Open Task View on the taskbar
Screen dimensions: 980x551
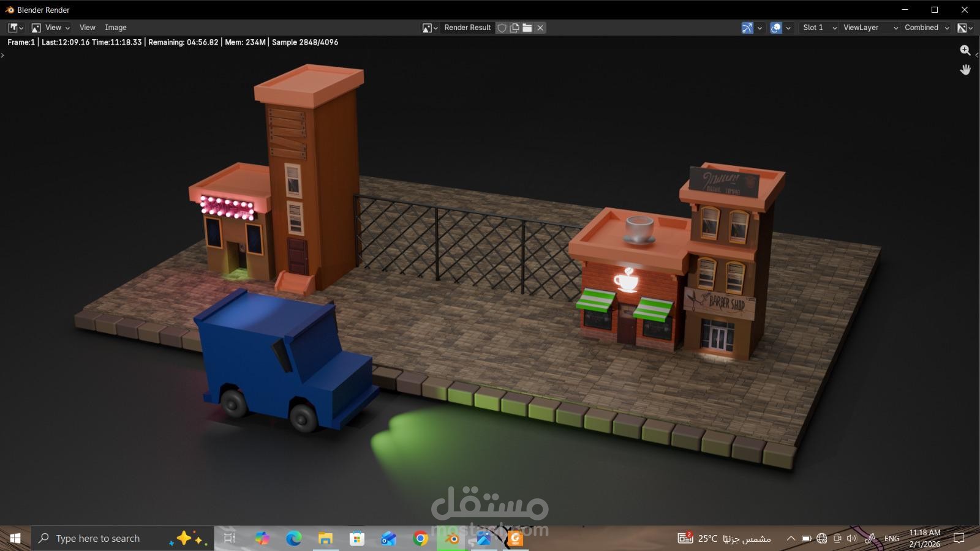pos(230,538)
